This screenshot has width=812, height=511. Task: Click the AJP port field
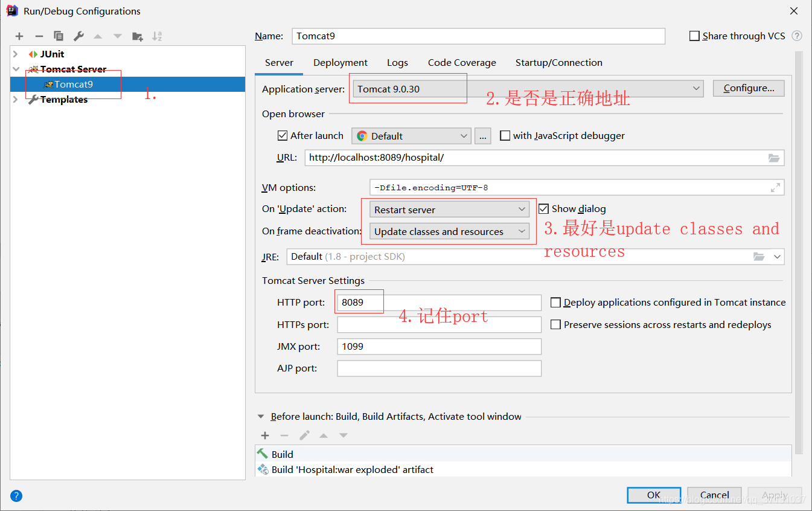[439, 368]
